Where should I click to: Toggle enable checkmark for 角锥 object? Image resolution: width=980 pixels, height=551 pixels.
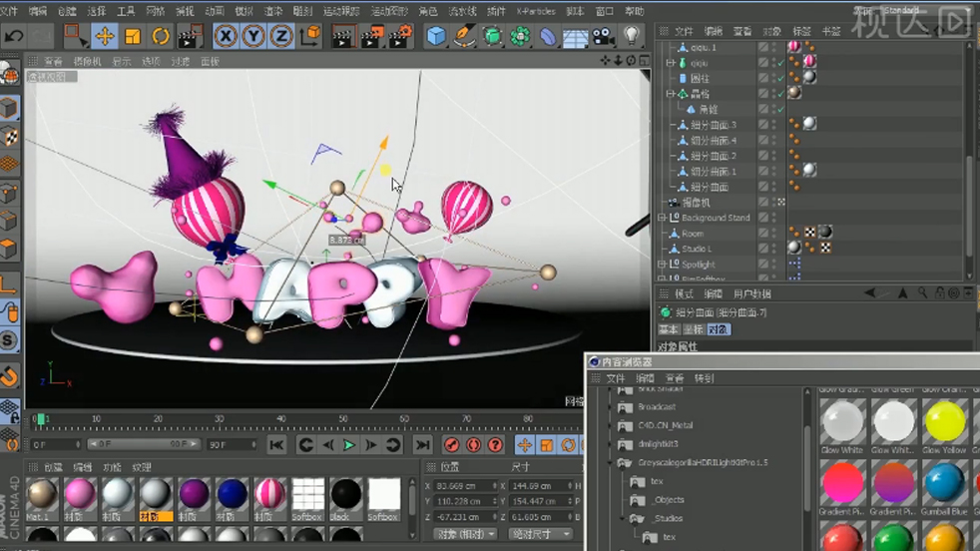780,109
